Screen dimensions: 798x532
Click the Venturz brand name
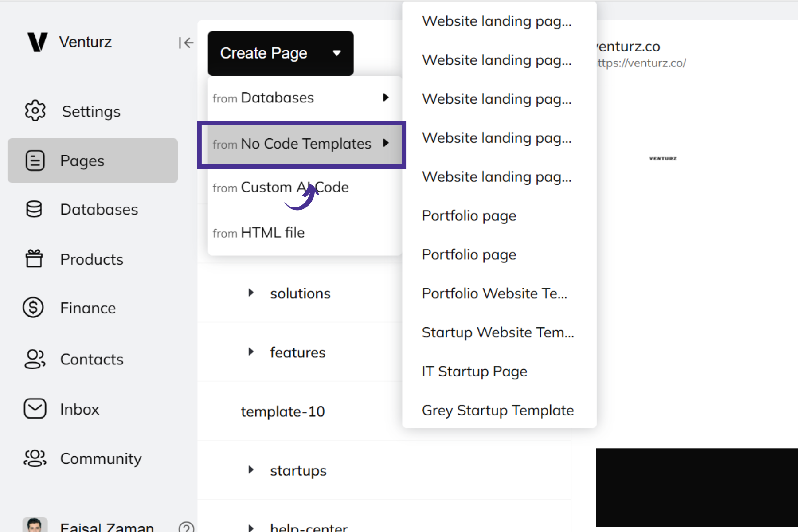click(86, 42)
